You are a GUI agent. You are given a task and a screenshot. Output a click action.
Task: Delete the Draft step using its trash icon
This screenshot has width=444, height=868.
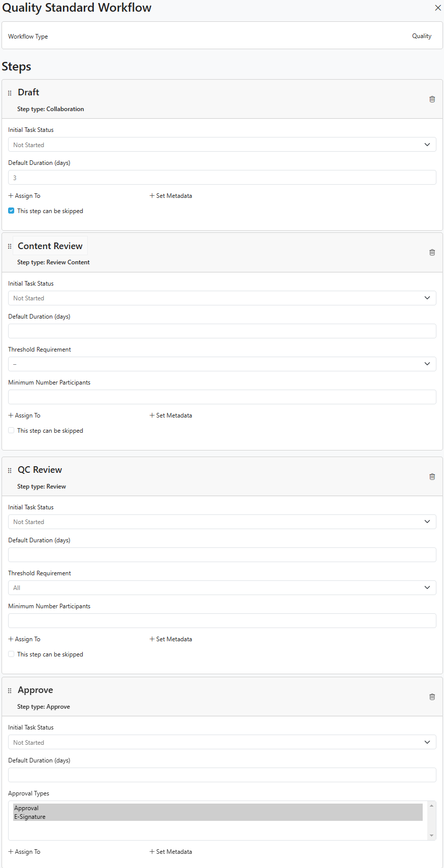[x=432, y=99]
